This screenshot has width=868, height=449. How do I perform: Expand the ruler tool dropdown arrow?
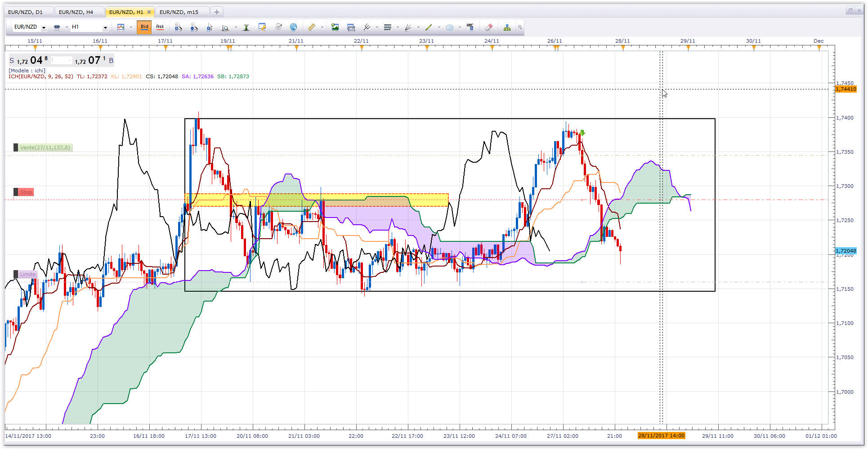(322, 27)
